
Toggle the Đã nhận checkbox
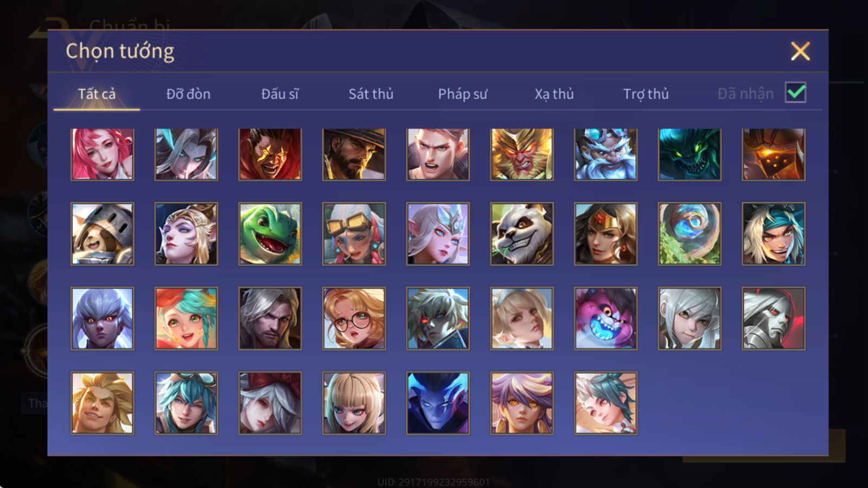(795, 92)
